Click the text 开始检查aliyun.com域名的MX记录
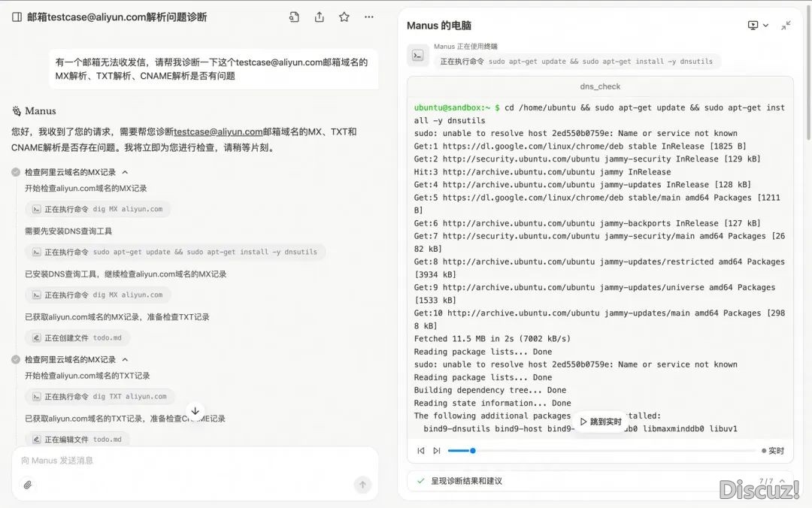This screenshot has width=812, height=508. [86, 188]
